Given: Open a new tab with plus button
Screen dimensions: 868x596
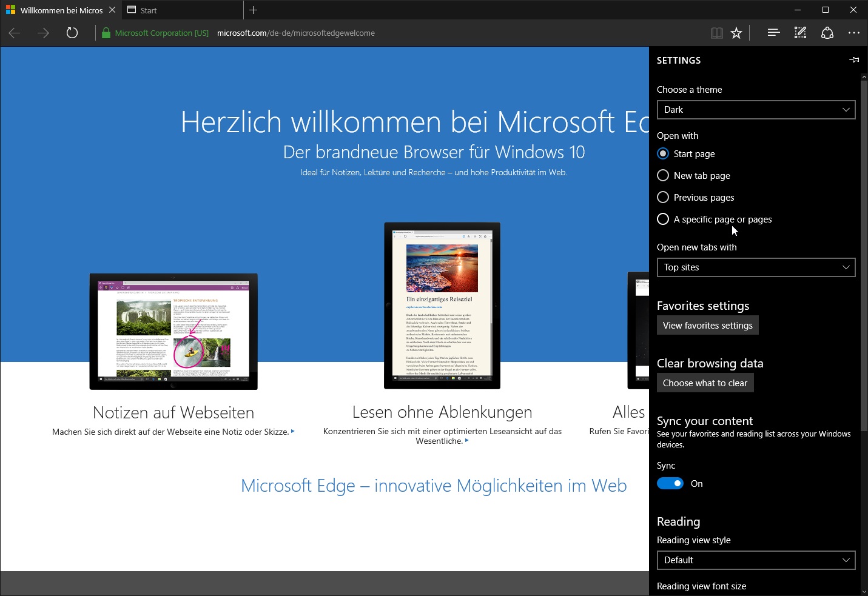Looking at the screenshot, I should click(x=254, y=10).
